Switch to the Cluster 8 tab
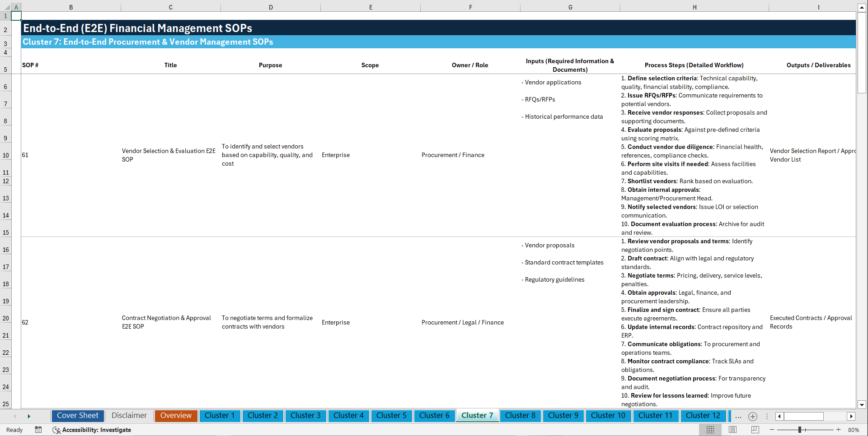This screenshot has width=868, height=436. [x=520, y=416]
